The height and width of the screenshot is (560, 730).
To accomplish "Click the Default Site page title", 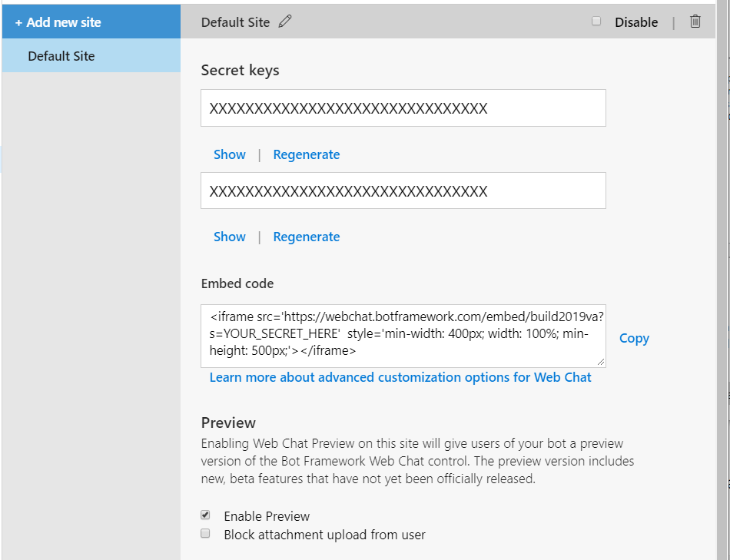I will (234, 22).
